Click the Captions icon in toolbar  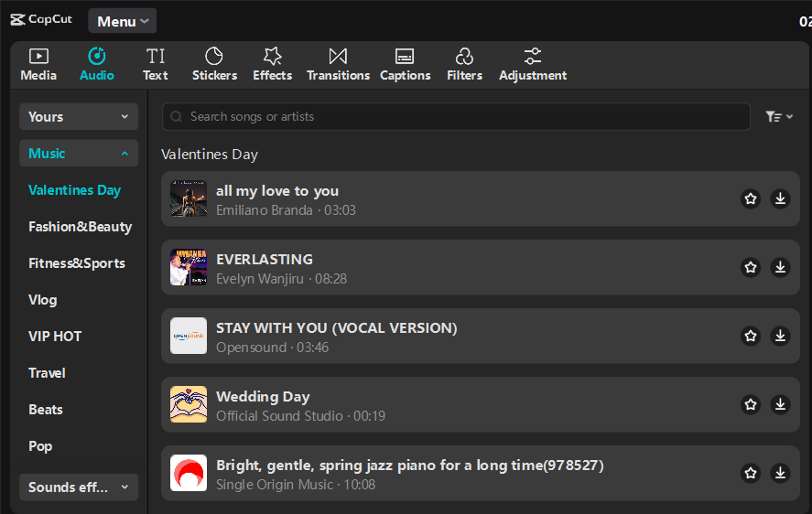click(405, 57)
